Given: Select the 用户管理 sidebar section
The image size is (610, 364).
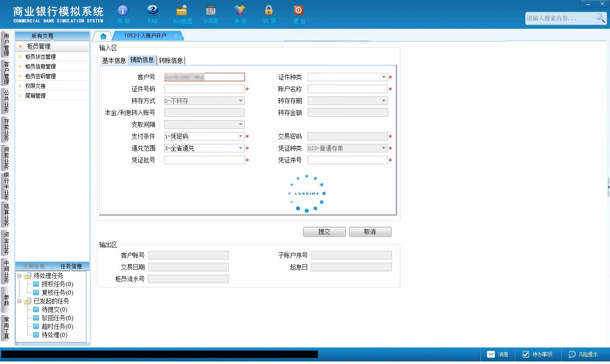Looking at the screenshot, I should click(6, 45).
